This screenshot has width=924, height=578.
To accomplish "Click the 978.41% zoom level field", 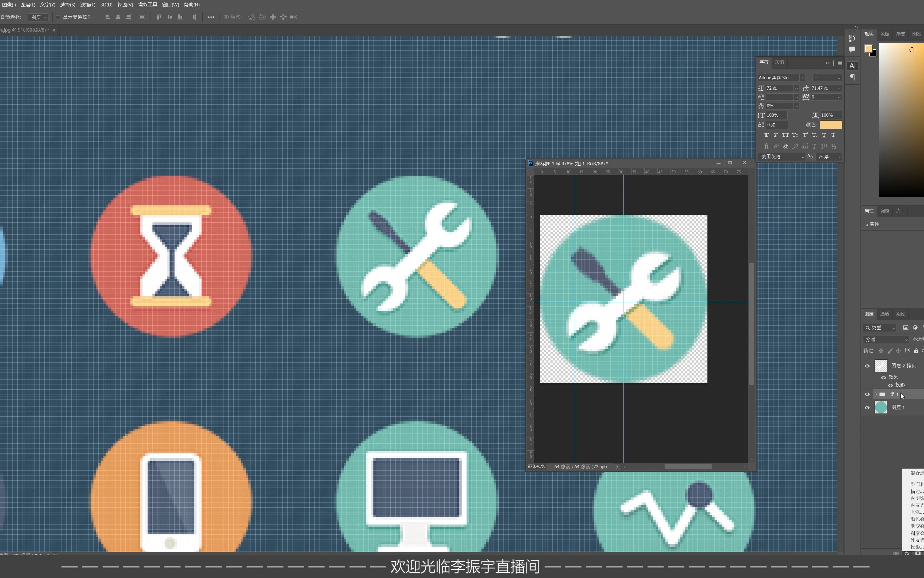I will [x=536, y=466].
